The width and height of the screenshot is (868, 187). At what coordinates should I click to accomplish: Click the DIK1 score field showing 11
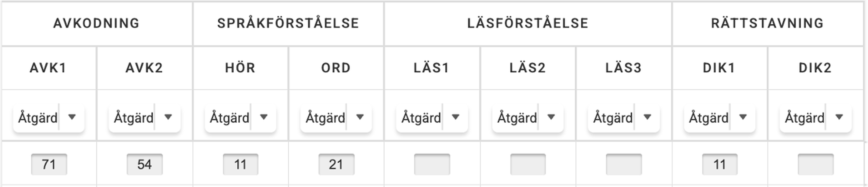(720, 164)
